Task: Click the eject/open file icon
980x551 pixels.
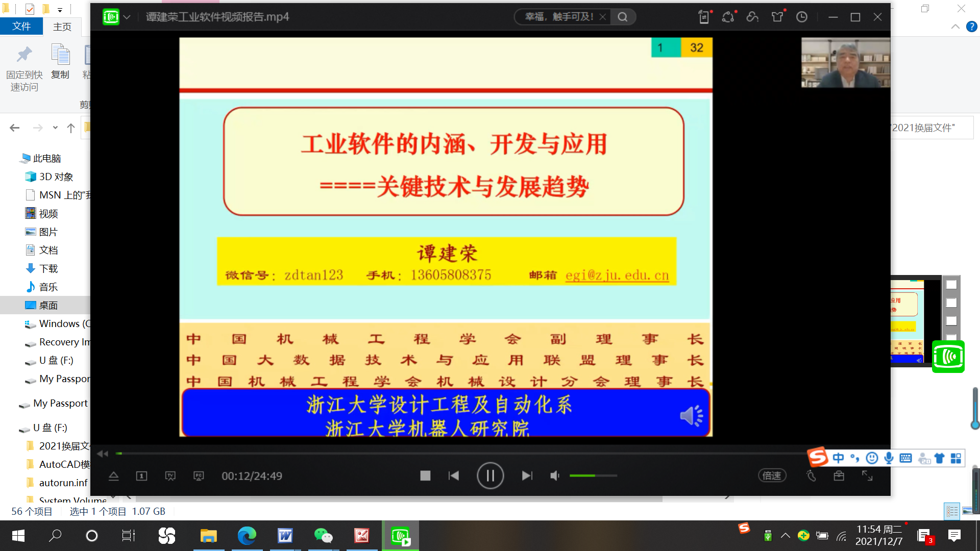Action: [x=114, y=475]
